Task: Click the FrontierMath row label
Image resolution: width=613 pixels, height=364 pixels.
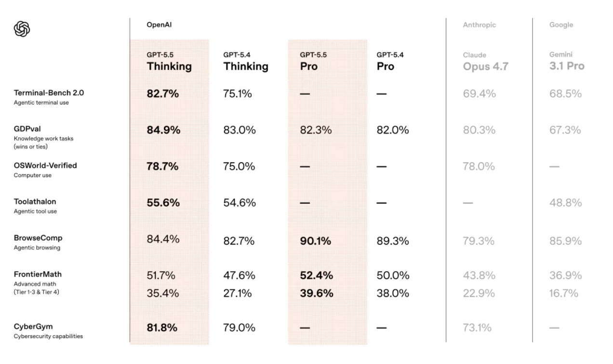Action: pos(38,274)
